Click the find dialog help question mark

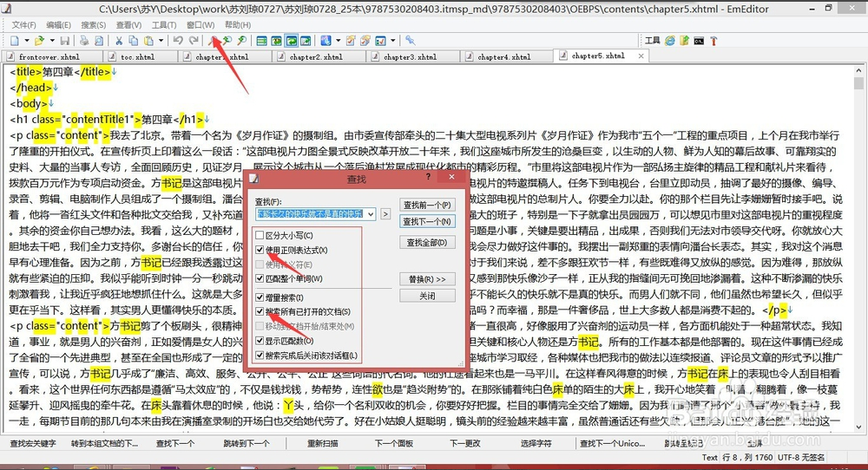coord(428,177)
